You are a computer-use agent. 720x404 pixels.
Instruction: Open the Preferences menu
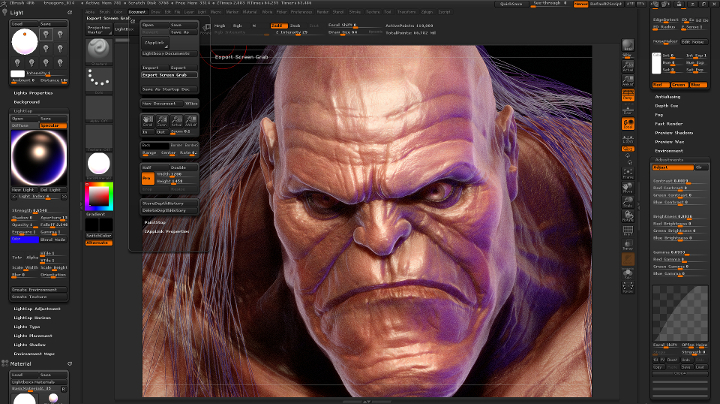tap(301, 12)
